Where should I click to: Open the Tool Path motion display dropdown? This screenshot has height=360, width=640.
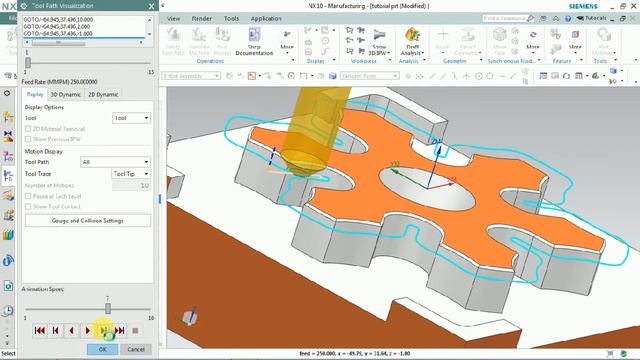[x=115, y=162]
